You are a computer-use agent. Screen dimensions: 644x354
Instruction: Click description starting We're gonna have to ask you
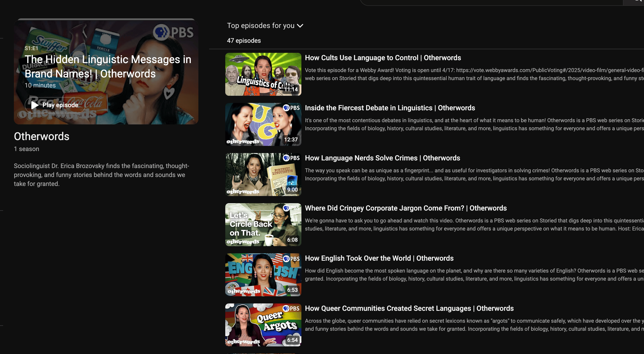click(474, 225)
